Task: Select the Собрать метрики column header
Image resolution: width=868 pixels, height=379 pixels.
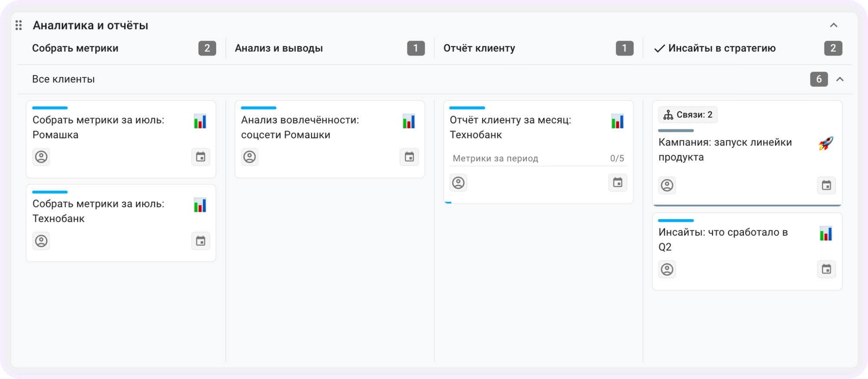Action: pos(75,48)
